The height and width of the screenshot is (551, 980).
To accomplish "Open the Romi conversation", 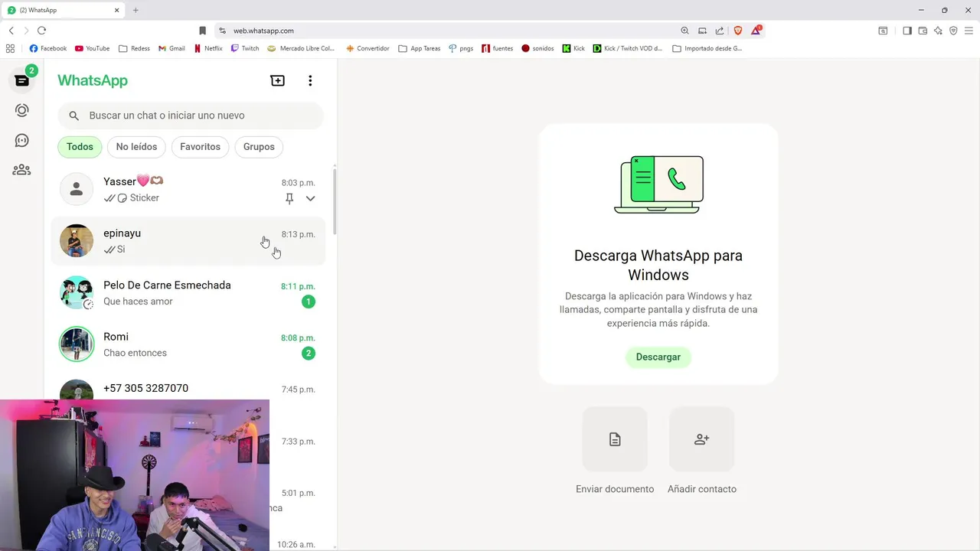I will point(188,344).
